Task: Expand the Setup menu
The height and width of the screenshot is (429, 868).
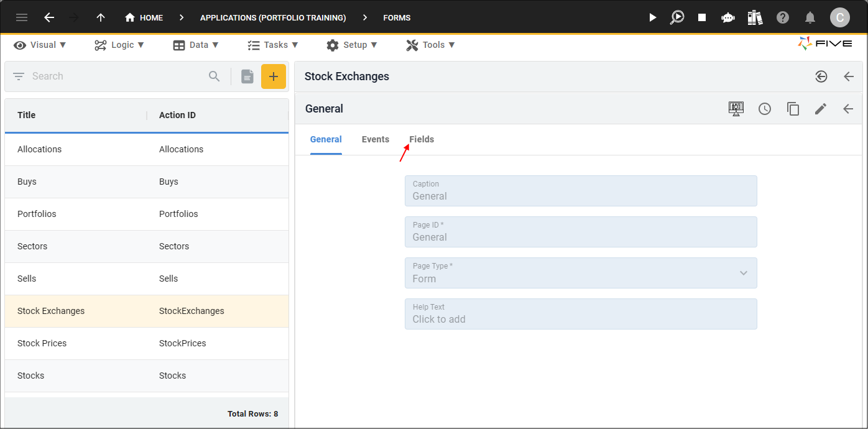Action: click(351, 45)
